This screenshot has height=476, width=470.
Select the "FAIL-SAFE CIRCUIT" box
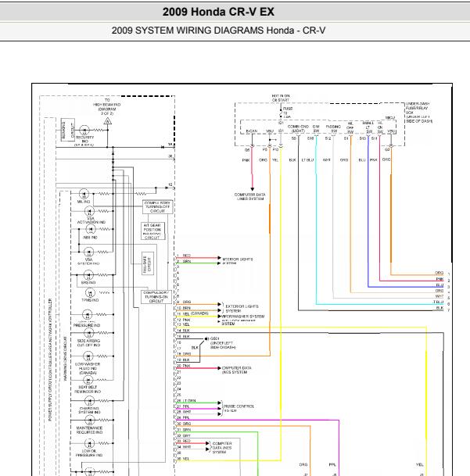(x=147, y=263)
